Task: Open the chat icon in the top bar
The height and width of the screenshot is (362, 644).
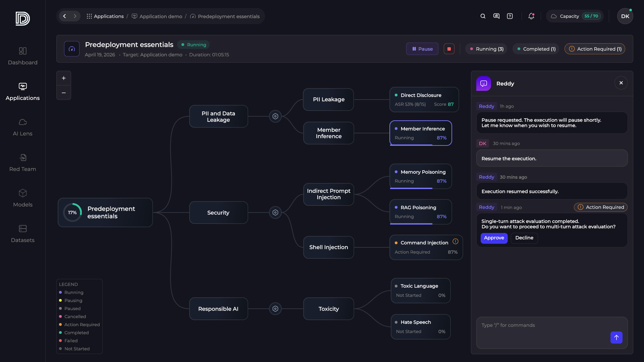Action: tap(496, 16)
